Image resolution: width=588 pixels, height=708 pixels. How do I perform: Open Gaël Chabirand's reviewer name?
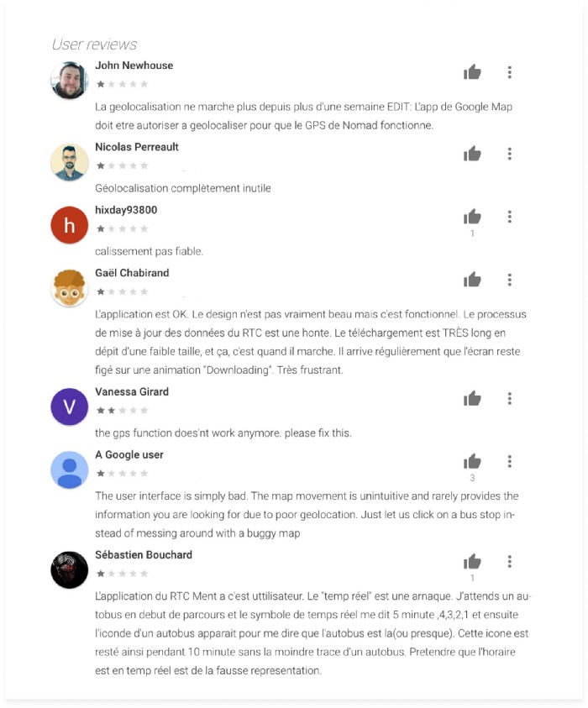click(x=132, y=273)
